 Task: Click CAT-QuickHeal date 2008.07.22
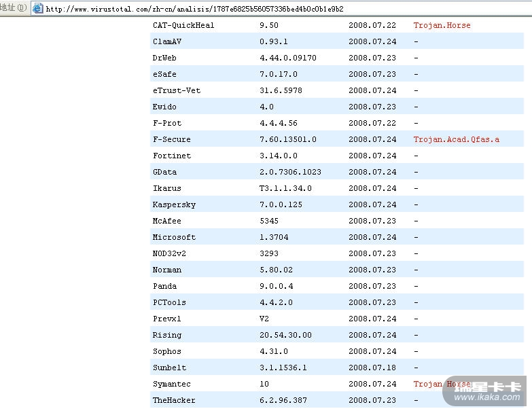(x=372, y=25)
